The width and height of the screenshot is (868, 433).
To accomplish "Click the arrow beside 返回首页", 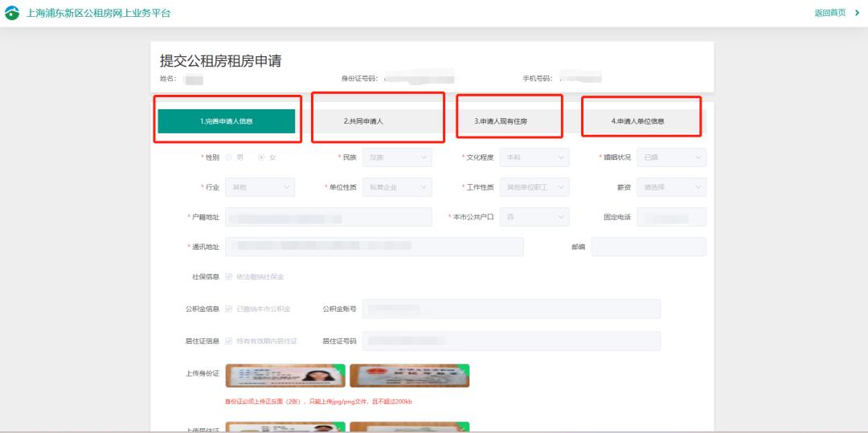I will coord(858,13).
